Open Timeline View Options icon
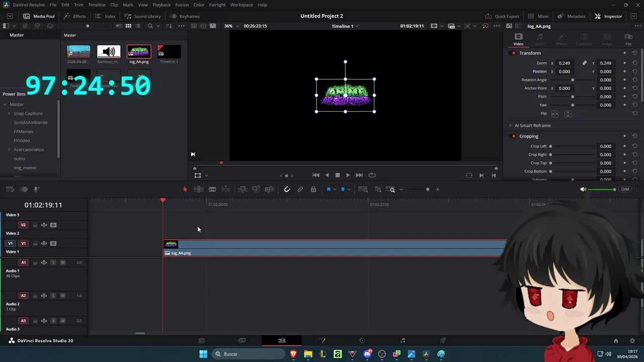 10,190
